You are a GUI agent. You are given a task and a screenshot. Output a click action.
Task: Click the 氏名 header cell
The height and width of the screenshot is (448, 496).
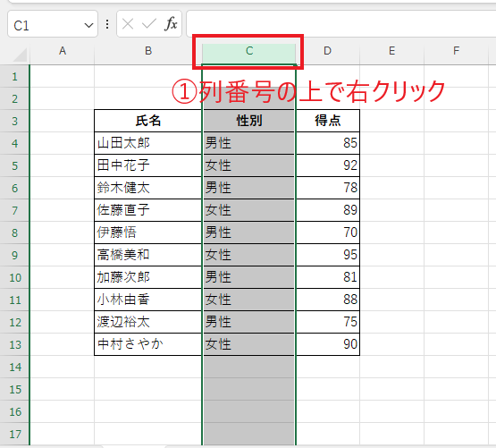tap(148, 121)
